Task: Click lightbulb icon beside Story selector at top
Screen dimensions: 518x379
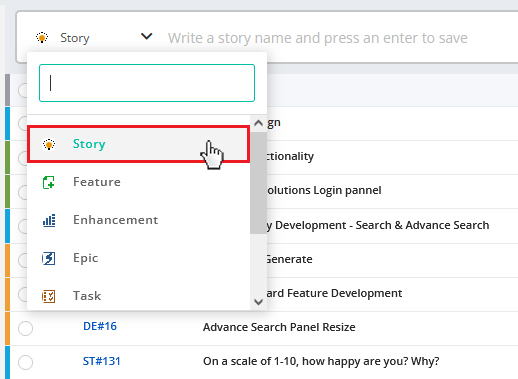Action: tap(42, 38)
